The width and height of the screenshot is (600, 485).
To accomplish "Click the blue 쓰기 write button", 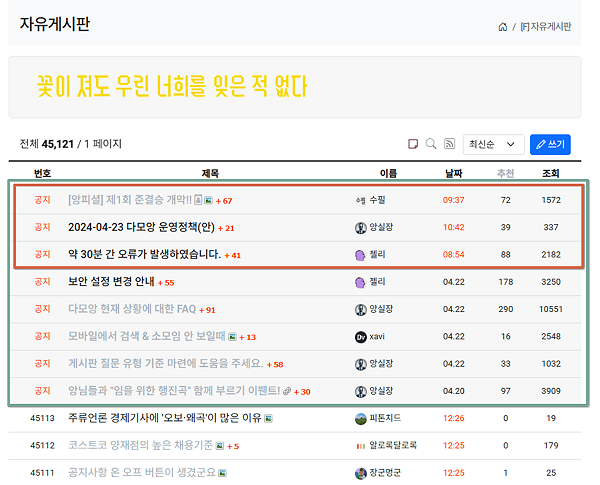I will click(550, 144).
